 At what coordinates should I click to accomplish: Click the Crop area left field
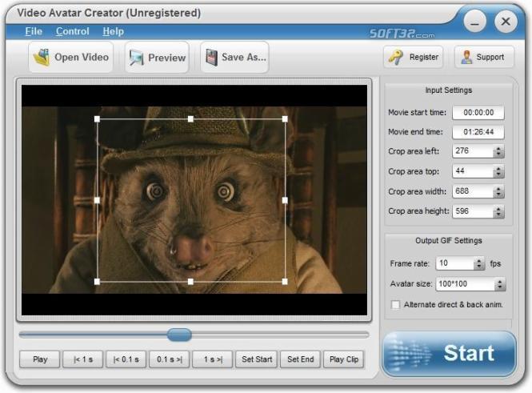point(473,151)
